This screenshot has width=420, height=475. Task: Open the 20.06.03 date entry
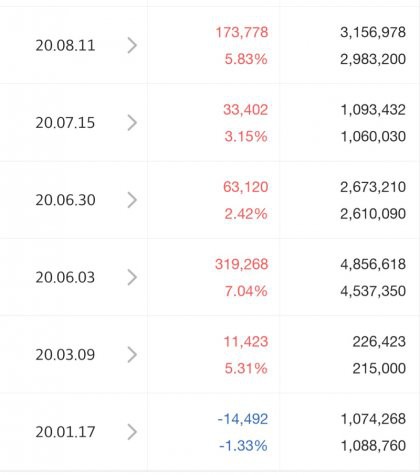[65, 278]
